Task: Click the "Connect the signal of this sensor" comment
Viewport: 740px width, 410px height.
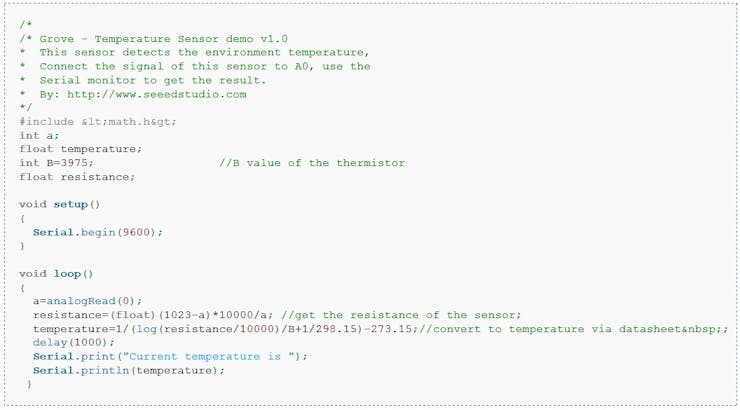Action: pos(204,66)
